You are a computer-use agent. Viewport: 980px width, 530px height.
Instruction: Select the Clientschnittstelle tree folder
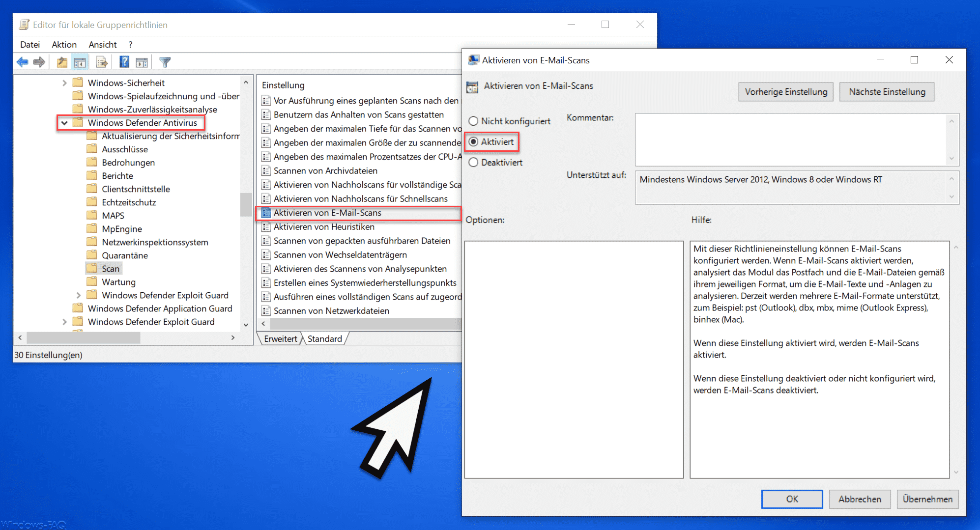tap(136, 189)
